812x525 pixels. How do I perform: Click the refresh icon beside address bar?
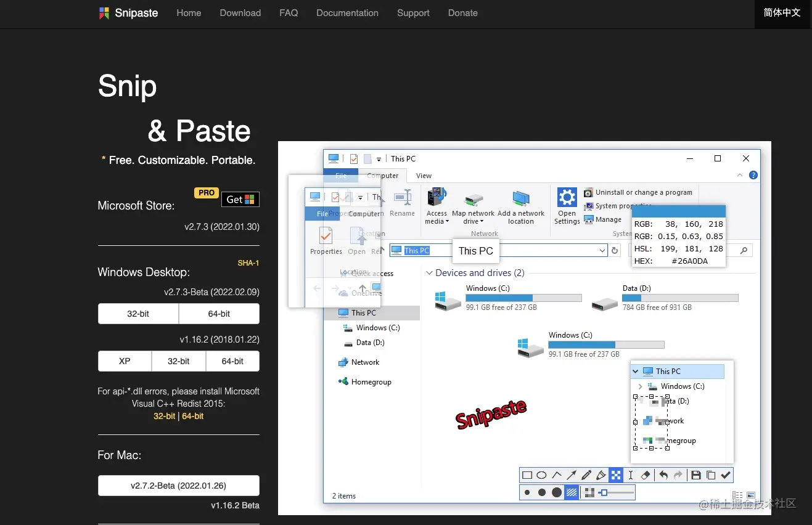(615, 250)
